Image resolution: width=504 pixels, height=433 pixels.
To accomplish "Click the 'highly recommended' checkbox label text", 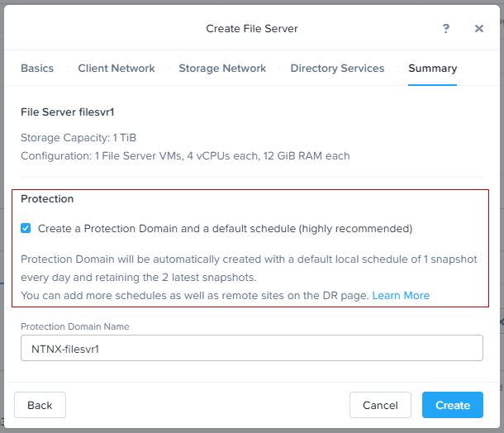I will [x=225, y=228].
